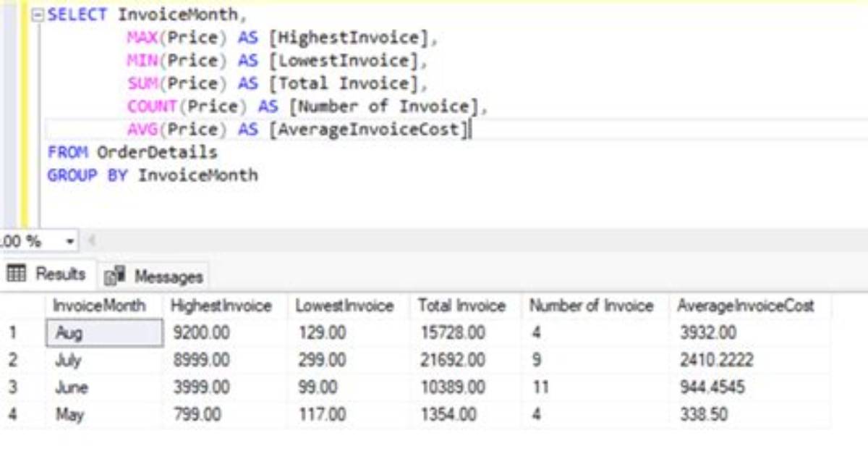Switch to the Messages tab

154,277
